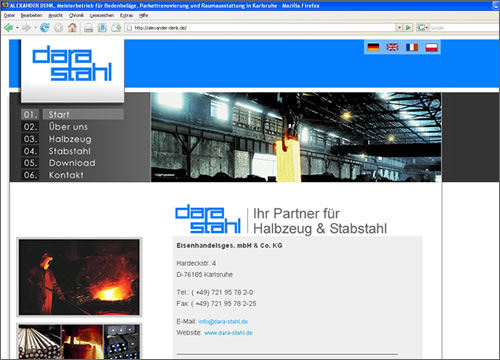The height and width of the screenshot is (360, 500).
Task: Open the bookmarks sidebar icon in the toolbar
Action: (x=102, y=28)
